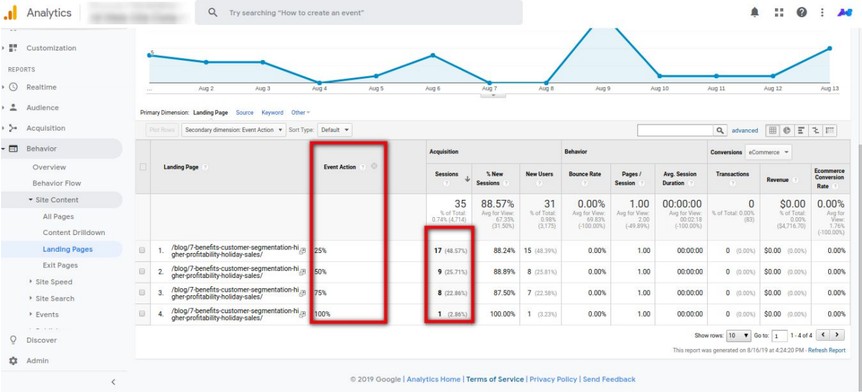Open Behavior Overview report
This screenshot has width=862, height=392.
(49, 167)
